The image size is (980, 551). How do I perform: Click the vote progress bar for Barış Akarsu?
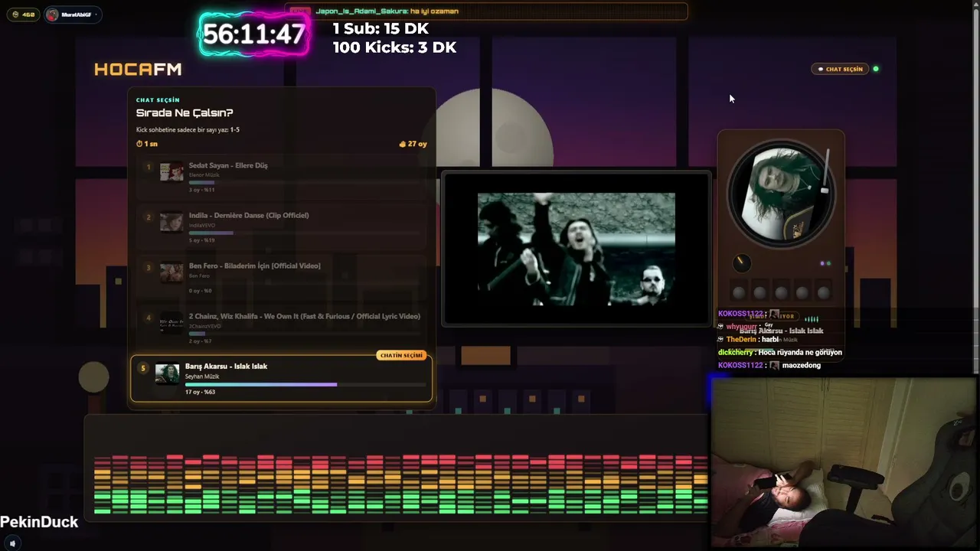(305, 384)
